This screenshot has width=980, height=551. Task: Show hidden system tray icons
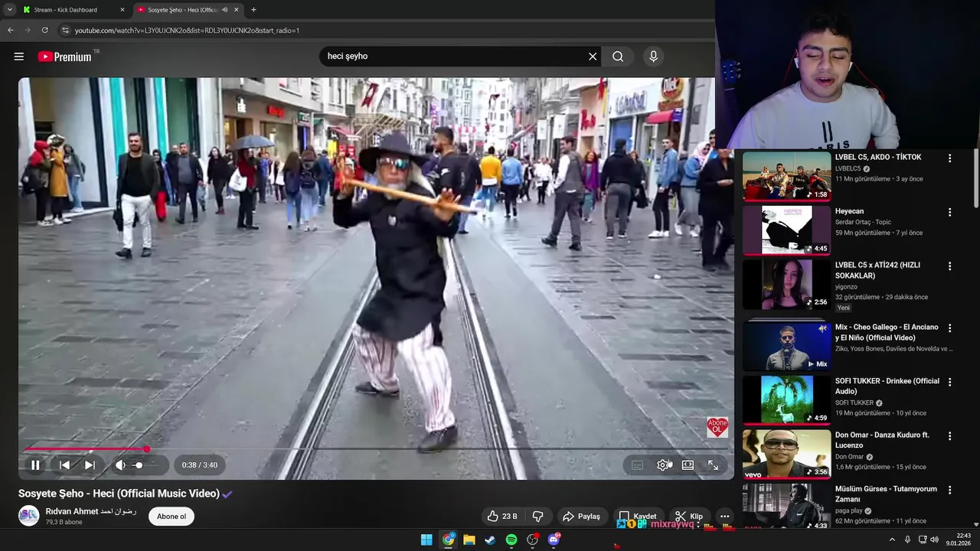coord(892,540)
